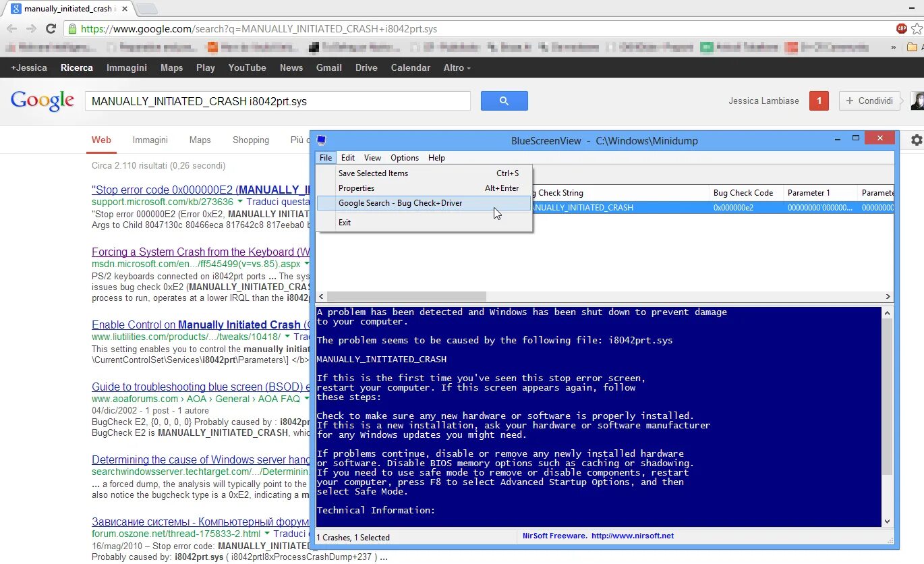Open the settings gear at the right edge

click(915, 140)
